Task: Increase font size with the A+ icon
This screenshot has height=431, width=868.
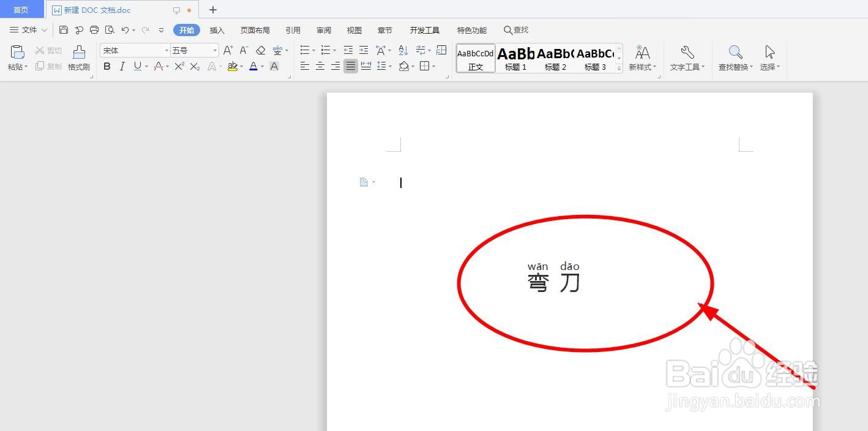Action: tap(228, 50)
